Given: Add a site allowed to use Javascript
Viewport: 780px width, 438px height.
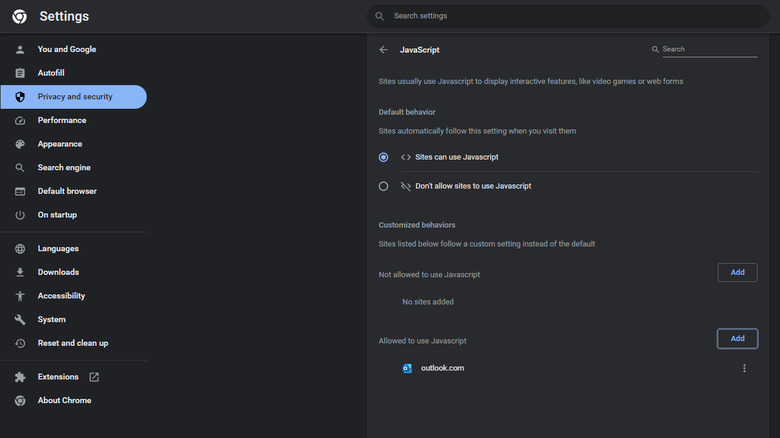Looking at the screenshot, I should (x=737, y=339).
